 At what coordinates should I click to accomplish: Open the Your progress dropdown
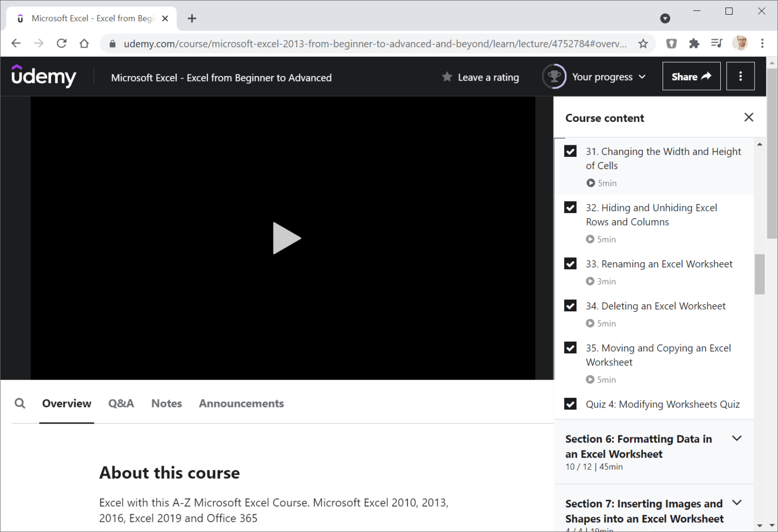608,77
